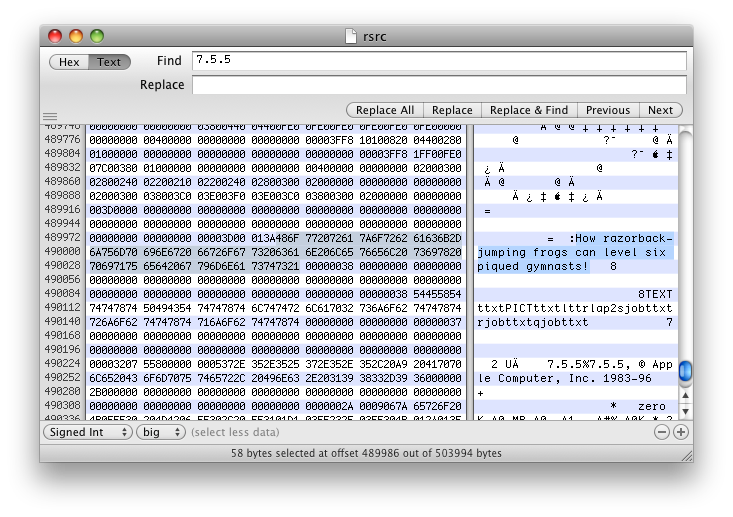The image size is (733, 517).
Task: Click the yellow minimize window button
Action: click(76, 36)
